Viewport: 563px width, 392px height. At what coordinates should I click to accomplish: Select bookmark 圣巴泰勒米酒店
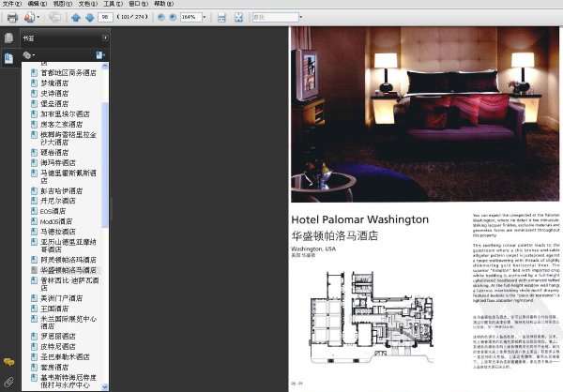click(65, 357)
